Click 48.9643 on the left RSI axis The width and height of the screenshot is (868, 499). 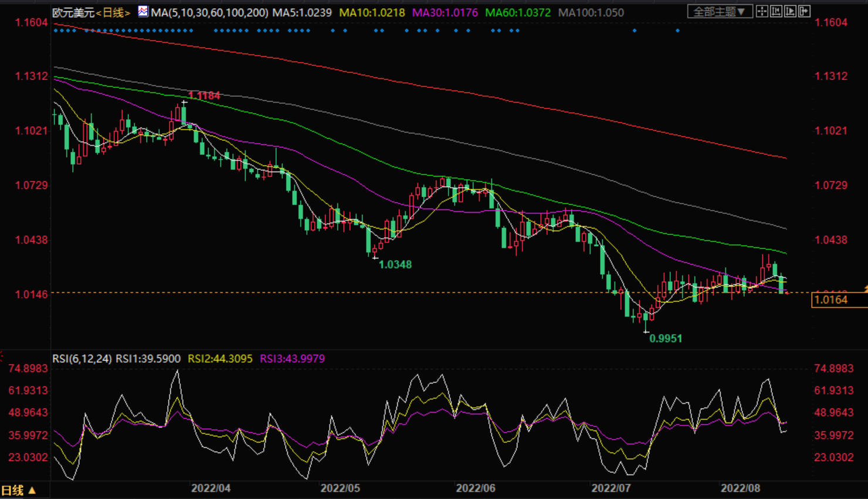pyautogui.click(x=28, y=412)
